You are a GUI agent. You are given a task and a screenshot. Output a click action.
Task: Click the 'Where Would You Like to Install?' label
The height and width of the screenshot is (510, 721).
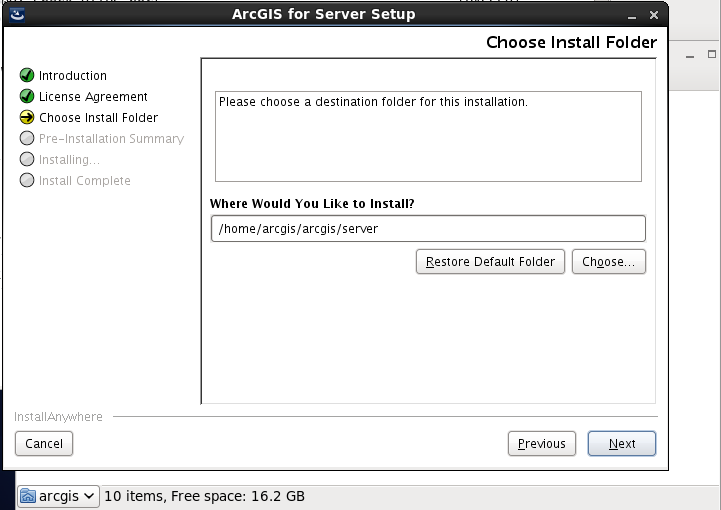pyautogui.click(x=312, y=204)
